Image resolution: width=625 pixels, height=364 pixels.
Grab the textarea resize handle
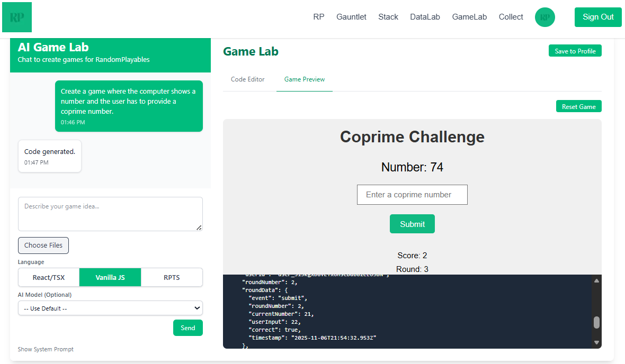coord(199,228)
